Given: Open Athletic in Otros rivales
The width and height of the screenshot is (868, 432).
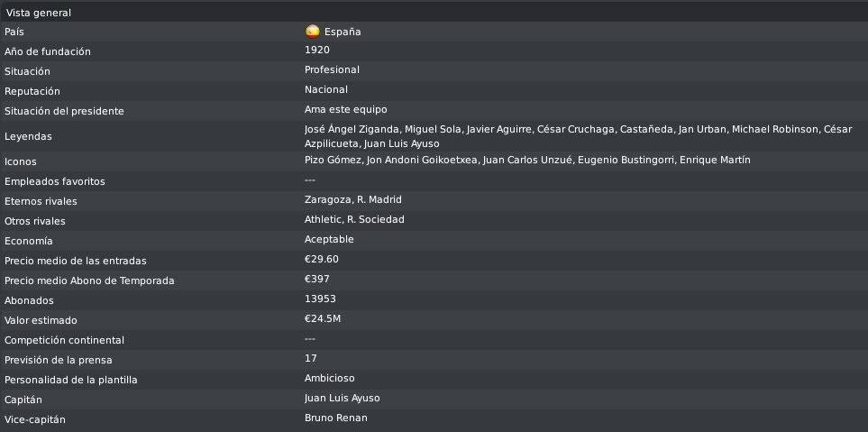Looking at the screenshot, I should 323,220.
